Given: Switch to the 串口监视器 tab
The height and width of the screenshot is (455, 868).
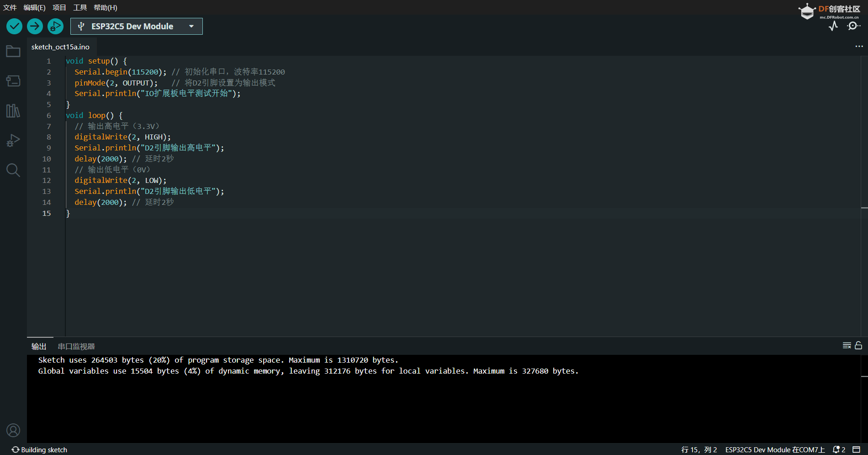Looking at the screenshot, I should click(76, 347).
